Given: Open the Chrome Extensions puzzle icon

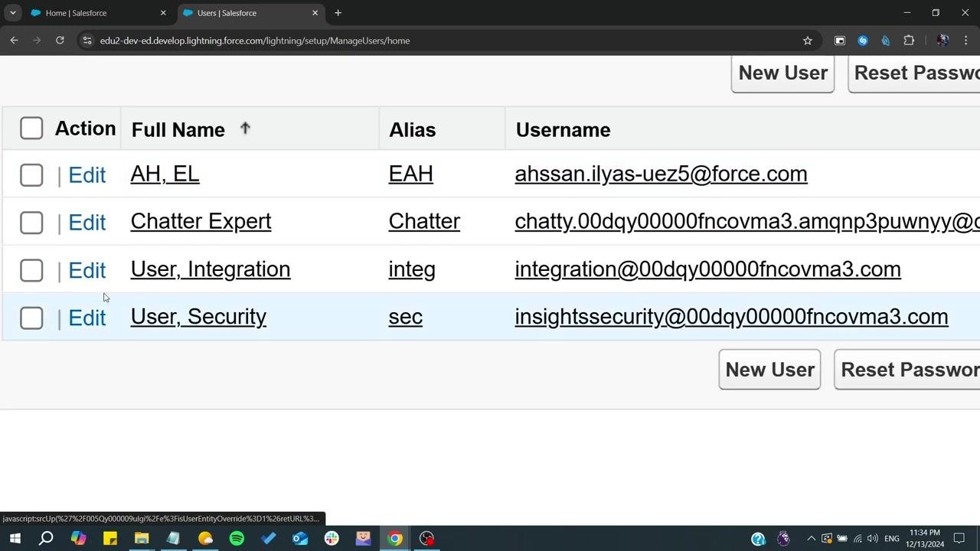Looking at the screenshot, I should [909, 41].
